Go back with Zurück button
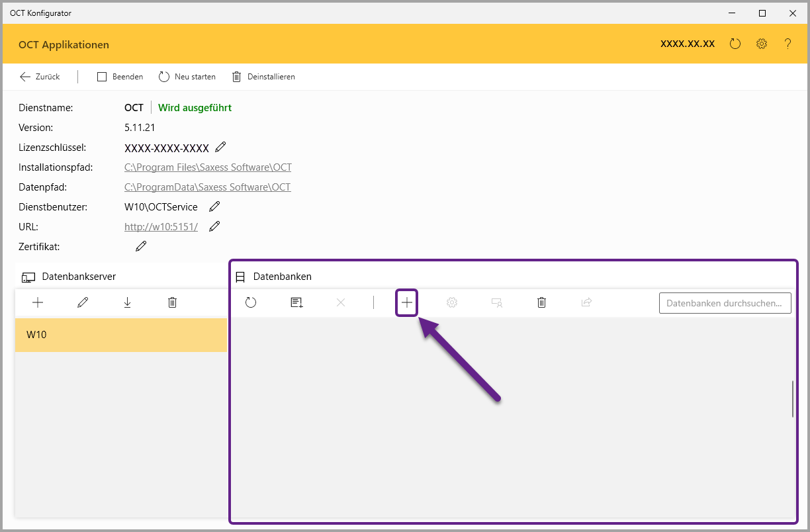This screenshot has height=532, width=810. (40, 77)
